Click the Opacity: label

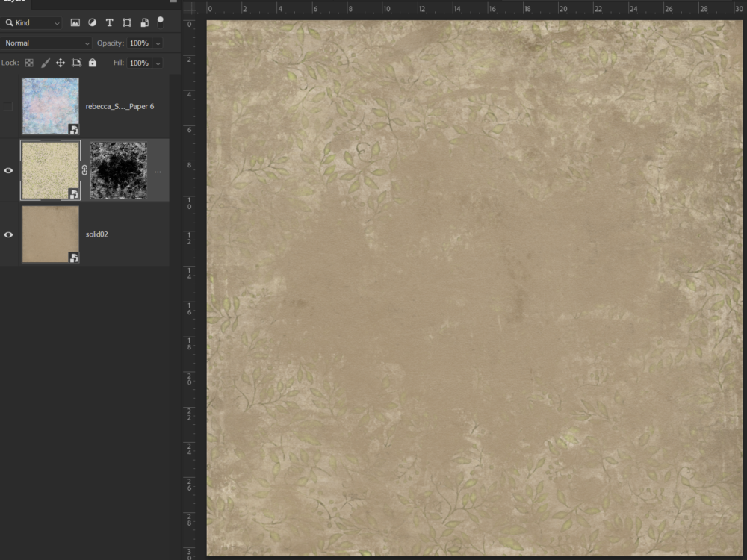111,43
